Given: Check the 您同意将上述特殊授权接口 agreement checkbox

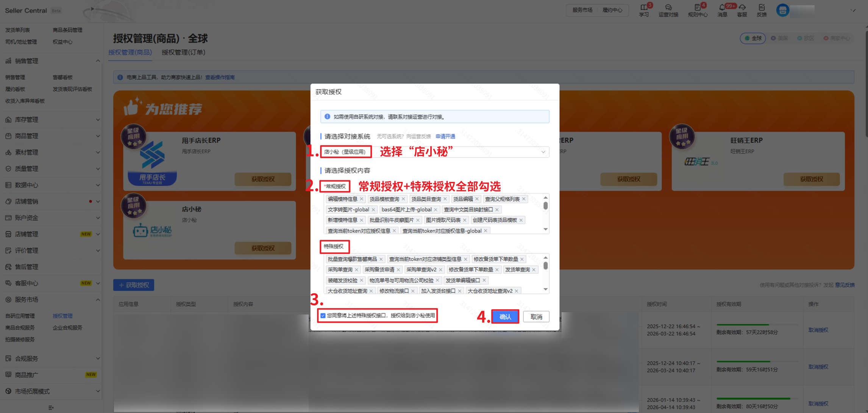Looking at the screenshot, I should click(x=323, y=316).
